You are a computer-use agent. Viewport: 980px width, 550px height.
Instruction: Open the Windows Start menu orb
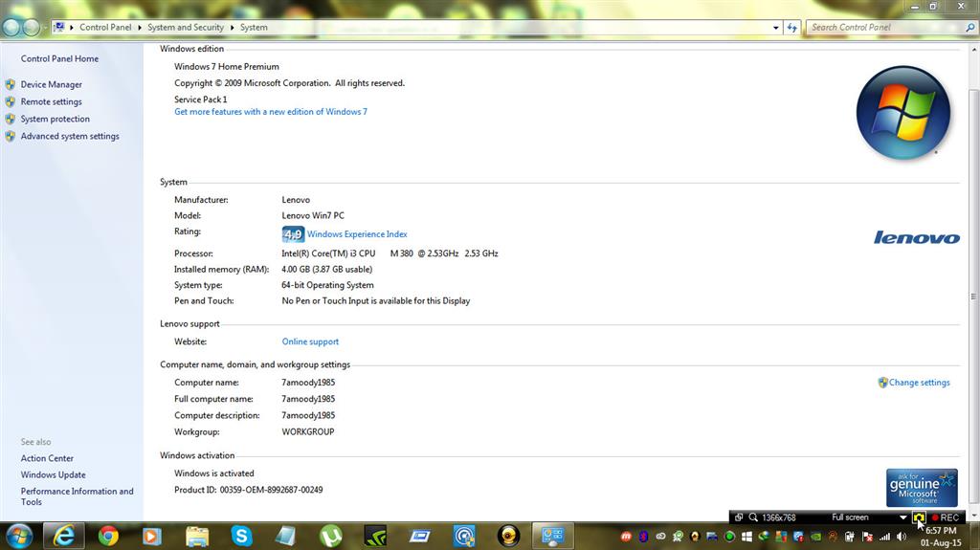click(19, 537)
